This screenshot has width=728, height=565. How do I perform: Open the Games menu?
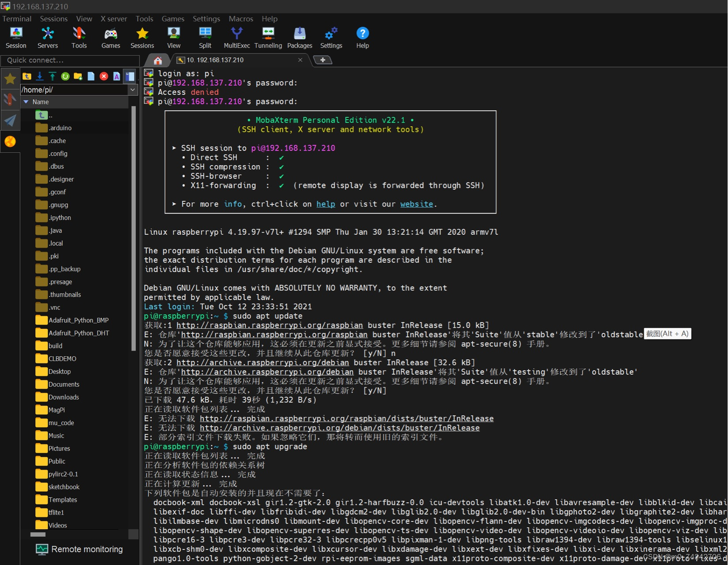coord(173,19)
